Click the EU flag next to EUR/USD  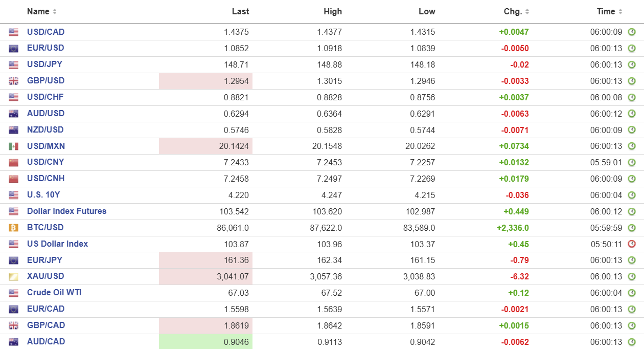point(13,49)
